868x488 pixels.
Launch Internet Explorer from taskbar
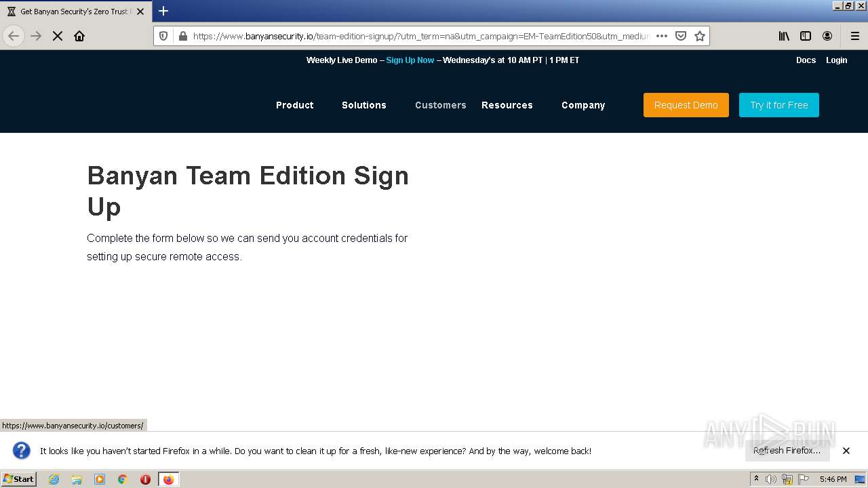click(54, 479)
